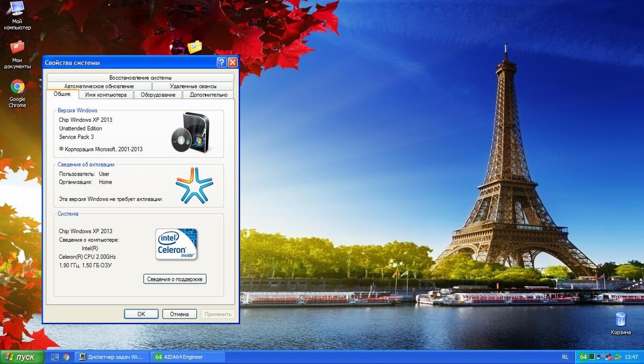
Task: Open the Мои документы desktop icon
Action: click(x=17, y=54)
